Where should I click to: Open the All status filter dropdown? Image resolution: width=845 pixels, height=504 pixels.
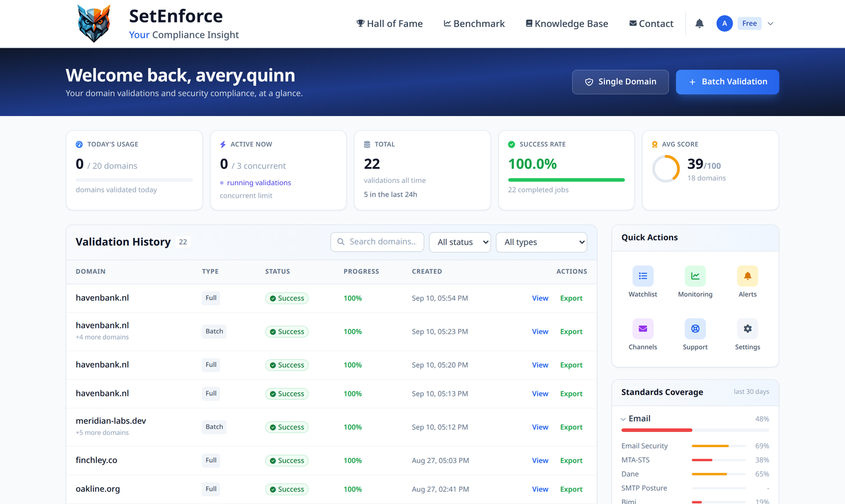[x=460, y=242]
